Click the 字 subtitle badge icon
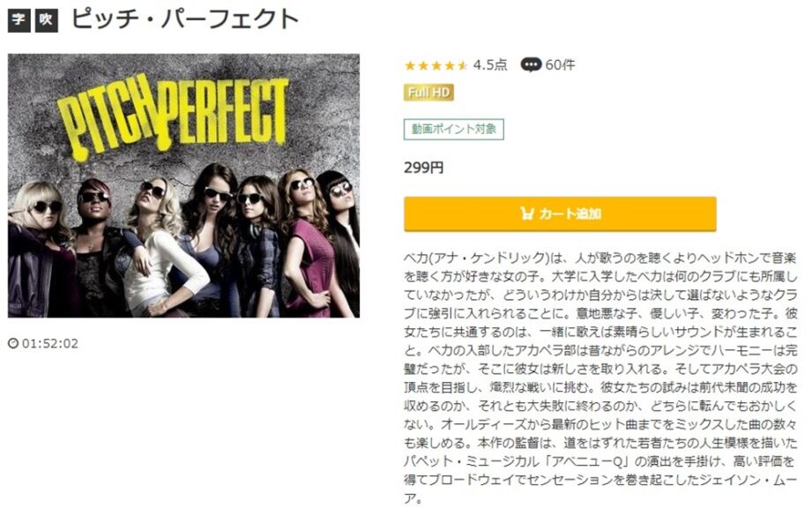This screenshot has height=516, width=812. coord(19,20)
